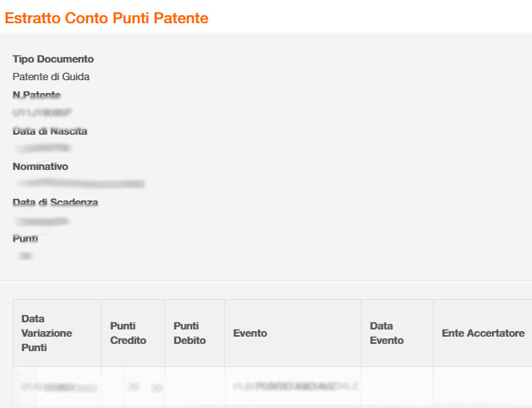The width and height of the screenshot is (532, 408).
Task: Select the blurred birth date value
Action: (42, 148)
